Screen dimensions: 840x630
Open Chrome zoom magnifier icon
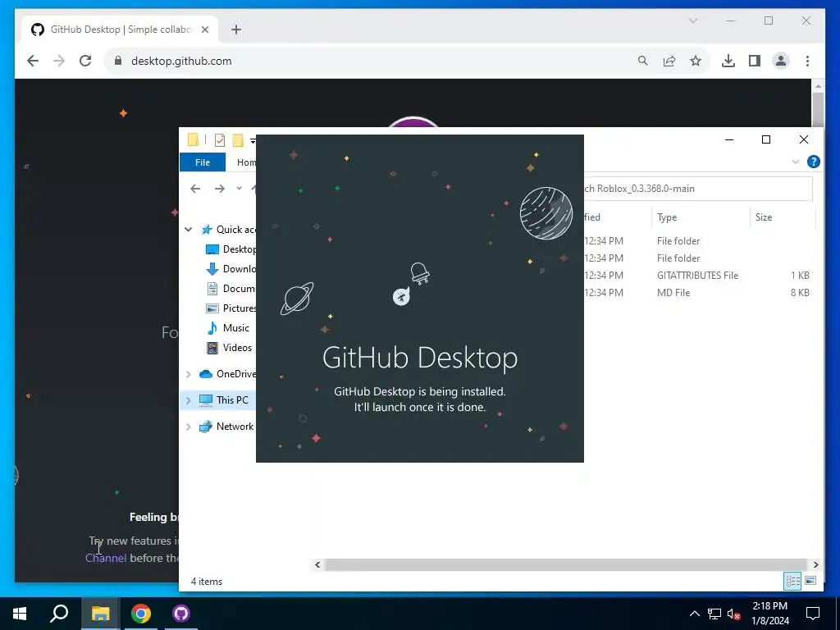643,61
